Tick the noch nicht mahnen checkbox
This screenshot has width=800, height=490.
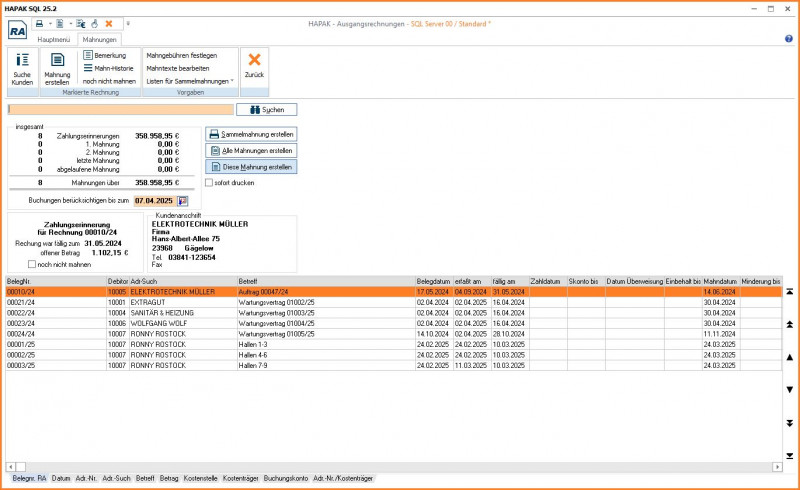[x=32, y=264]
